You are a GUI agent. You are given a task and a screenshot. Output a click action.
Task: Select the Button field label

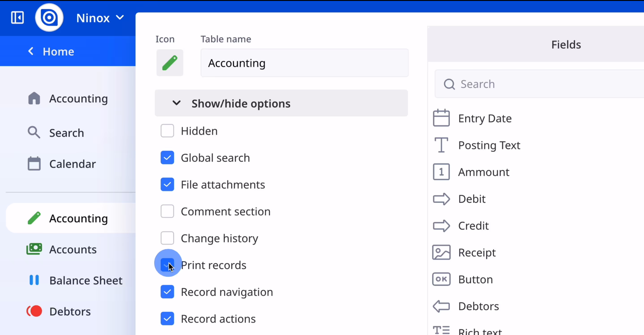click(476, 279)
